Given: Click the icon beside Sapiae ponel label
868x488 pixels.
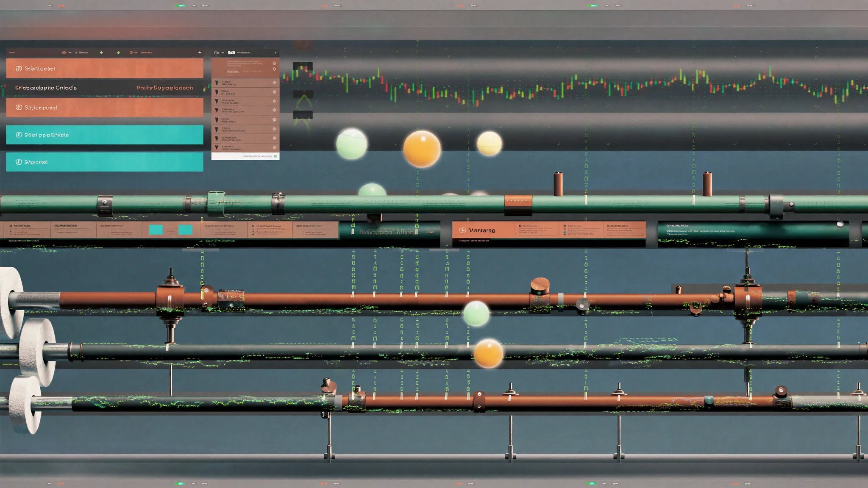Looking at the screenshot, I should pos(19,108).
